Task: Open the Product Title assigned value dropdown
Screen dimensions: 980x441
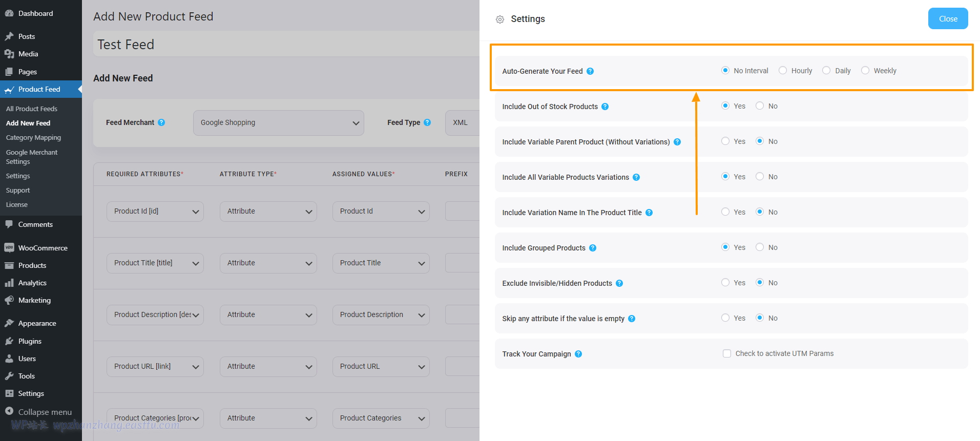Action: click(381, 263)
